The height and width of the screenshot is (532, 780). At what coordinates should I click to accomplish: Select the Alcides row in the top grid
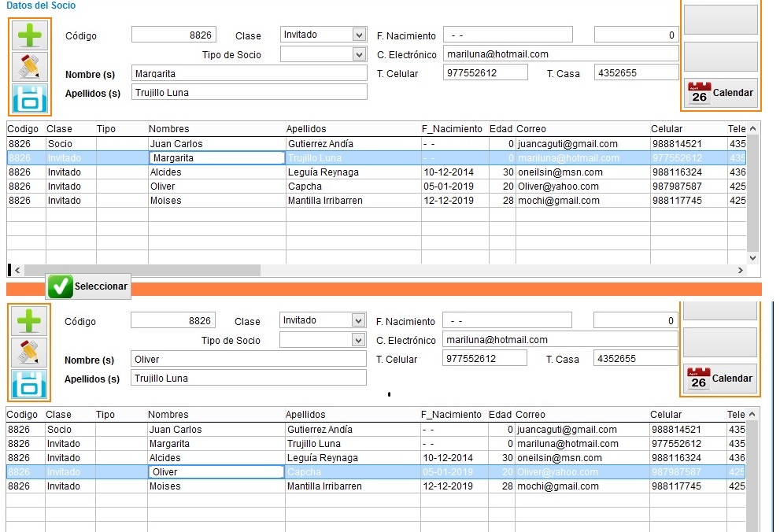coord(376,172)
